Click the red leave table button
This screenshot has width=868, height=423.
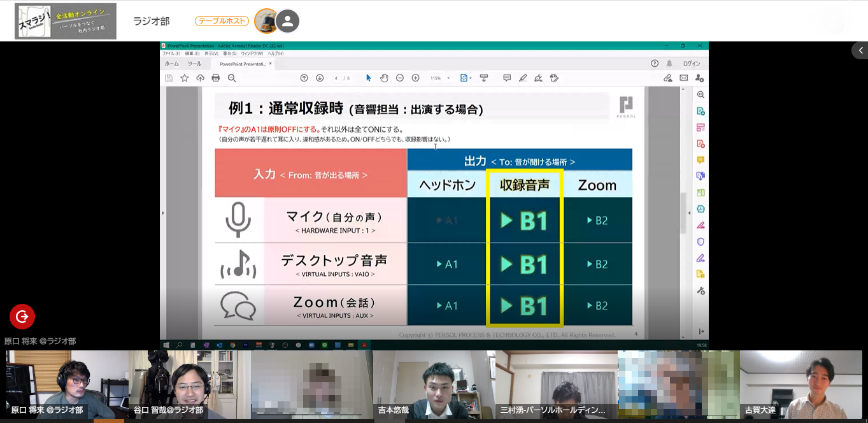(22, 317)
